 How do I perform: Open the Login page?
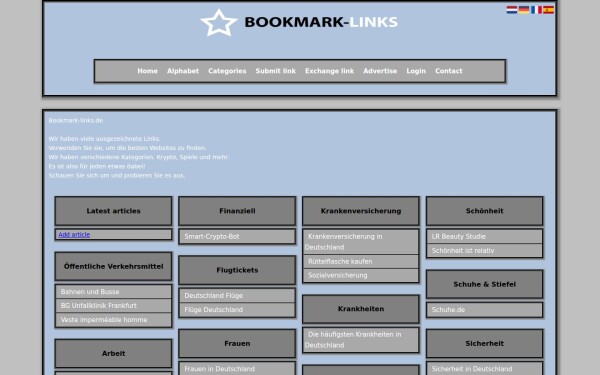pyautogui.click(x=416, y=71)
